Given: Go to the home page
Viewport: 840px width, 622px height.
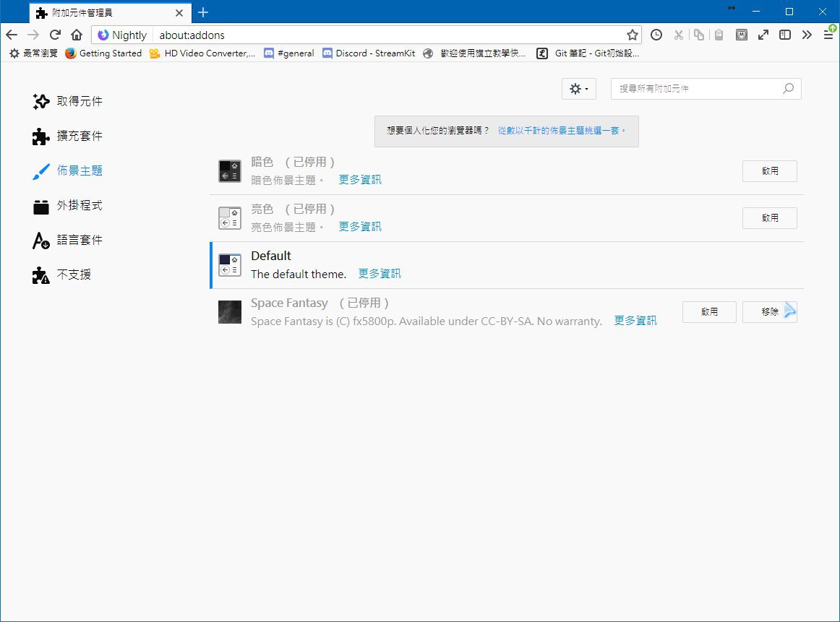Looking at the screenshot, I should pyautogui.click(x=77, y=35).
